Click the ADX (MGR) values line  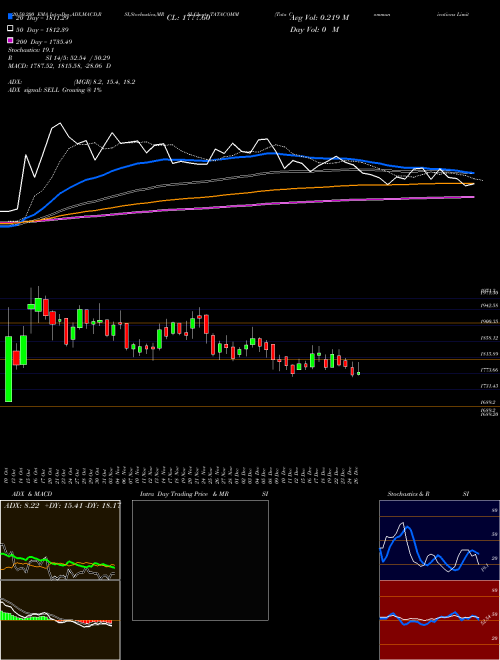tap(71, 82)
